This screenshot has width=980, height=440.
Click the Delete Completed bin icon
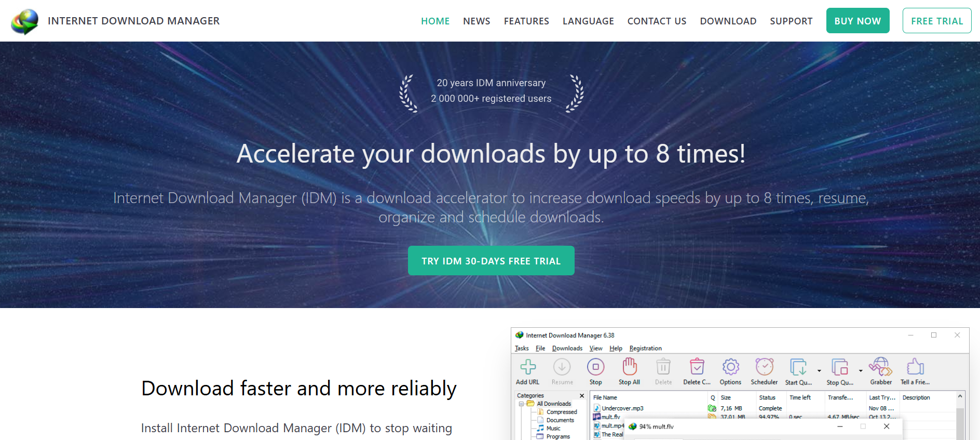tap(697, 367)
